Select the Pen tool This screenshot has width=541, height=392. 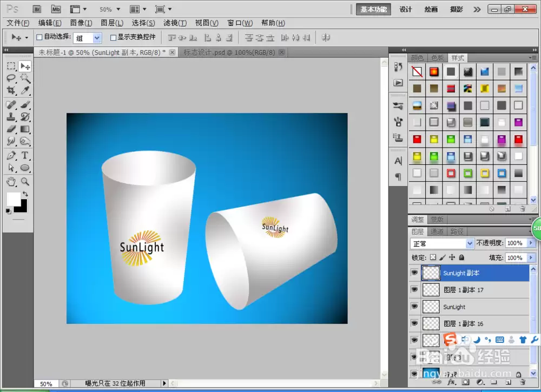coord(11,156)
